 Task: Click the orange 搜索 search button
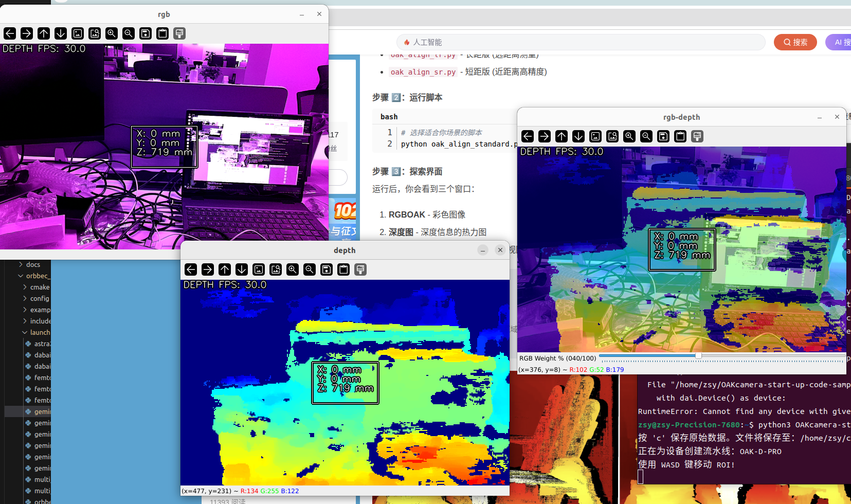point(795,42)
